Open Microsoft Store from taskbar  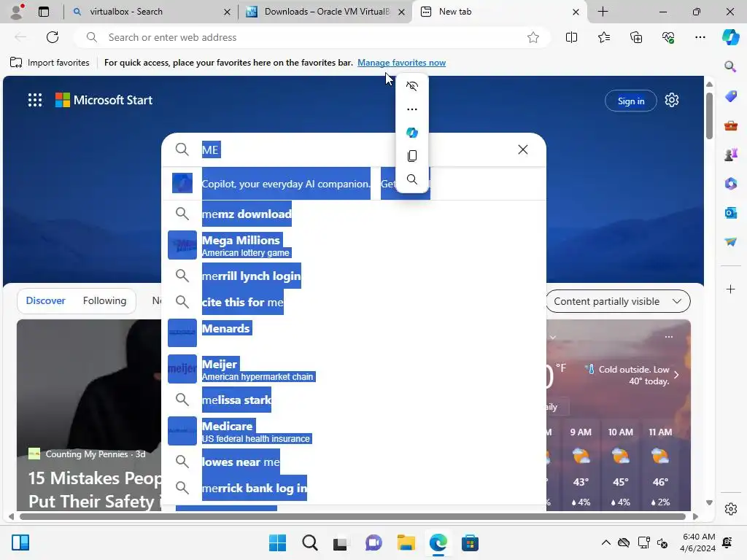pos(470,542)
